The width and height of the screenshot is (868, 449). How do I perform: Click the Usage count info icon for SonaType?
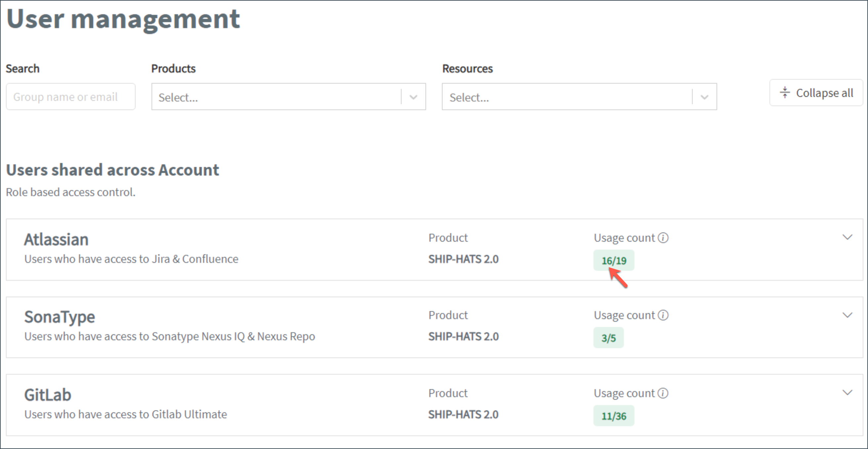pyautogui.click(x=663, y=315)
